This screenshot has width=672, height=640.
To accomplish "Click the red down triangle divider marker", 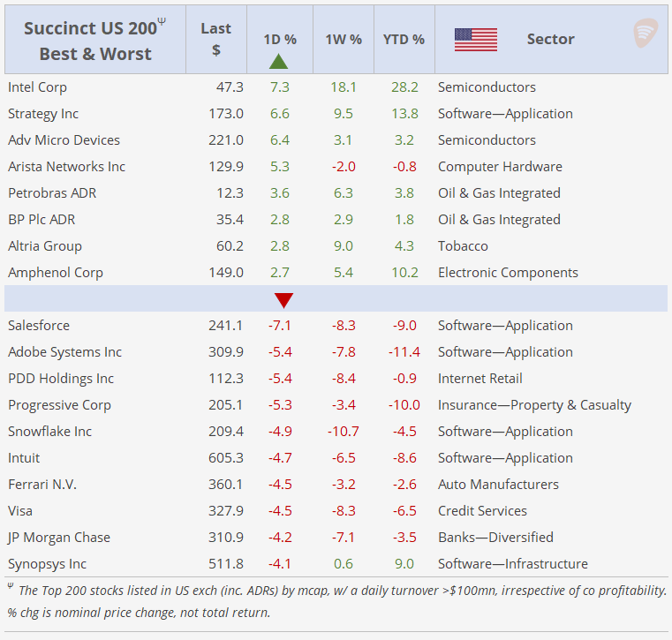I will click(283, 300).
